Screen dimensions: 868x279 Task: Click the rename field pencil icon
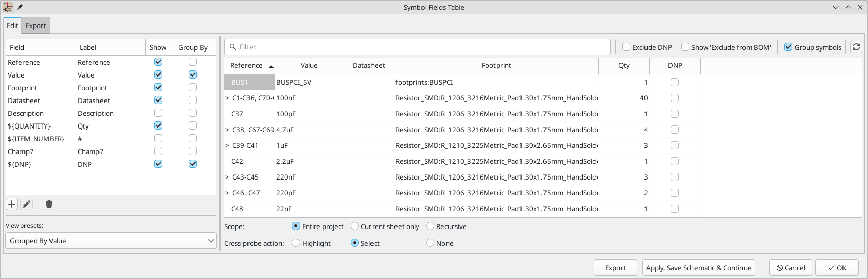[x=27, y=205]
